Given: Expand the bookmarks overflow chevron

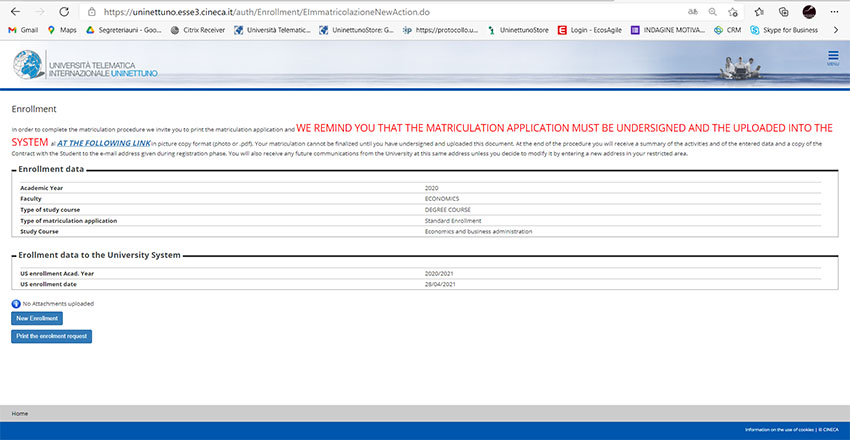Looking at the screenshot, I should click(836, 30).
